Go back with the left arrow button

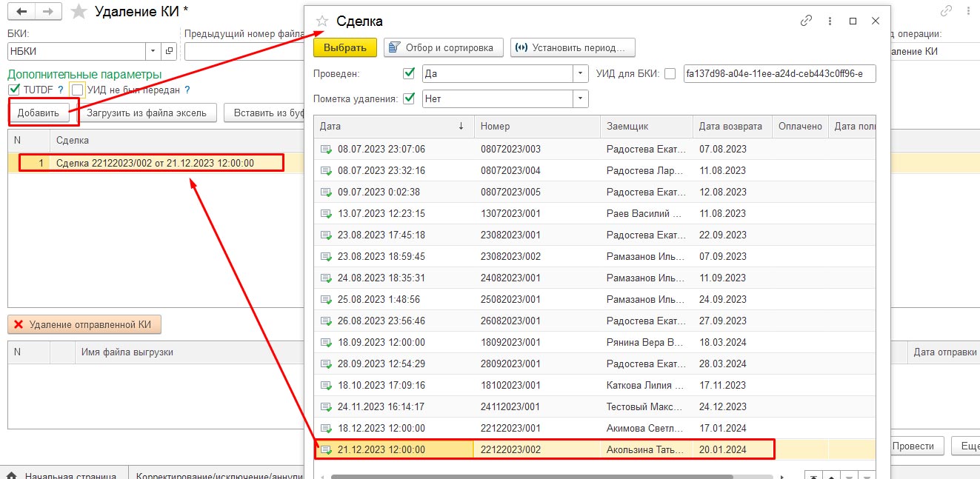tap(21, 12)
